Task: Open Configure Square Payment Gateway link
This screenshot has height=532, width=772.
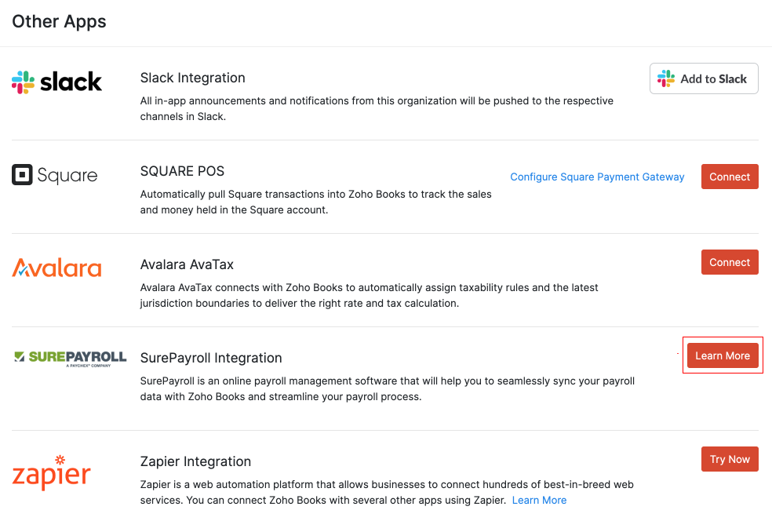Action: (x=597, y=177)
